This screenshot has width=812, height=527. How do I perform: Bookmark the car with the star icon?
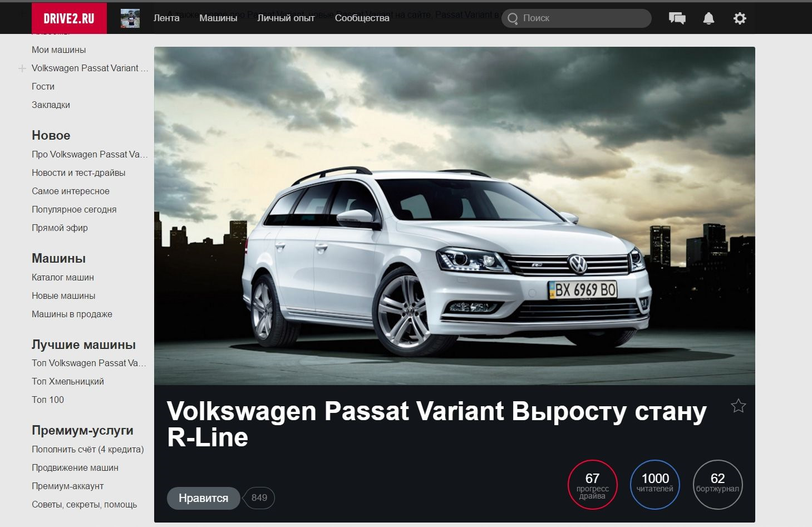point(739,406)
